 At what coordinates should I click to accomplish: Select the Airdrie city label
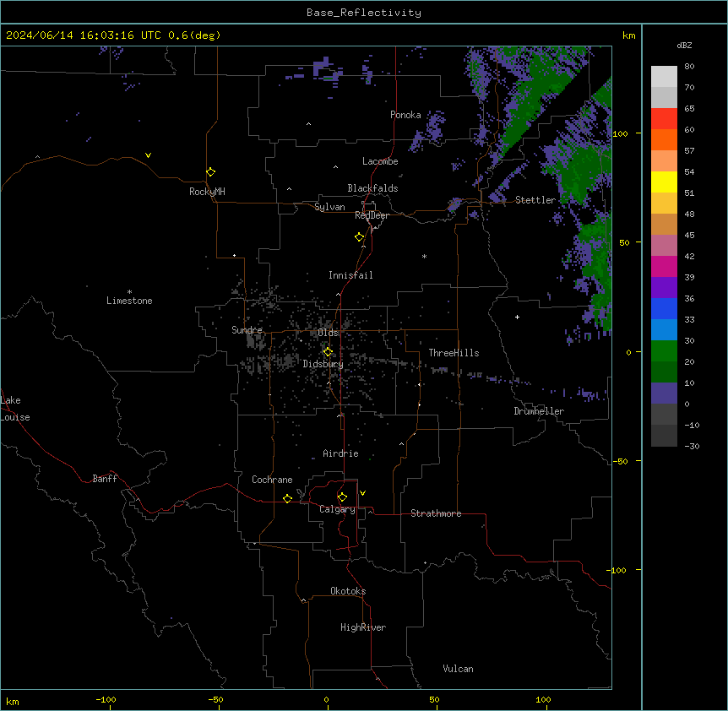340,453
